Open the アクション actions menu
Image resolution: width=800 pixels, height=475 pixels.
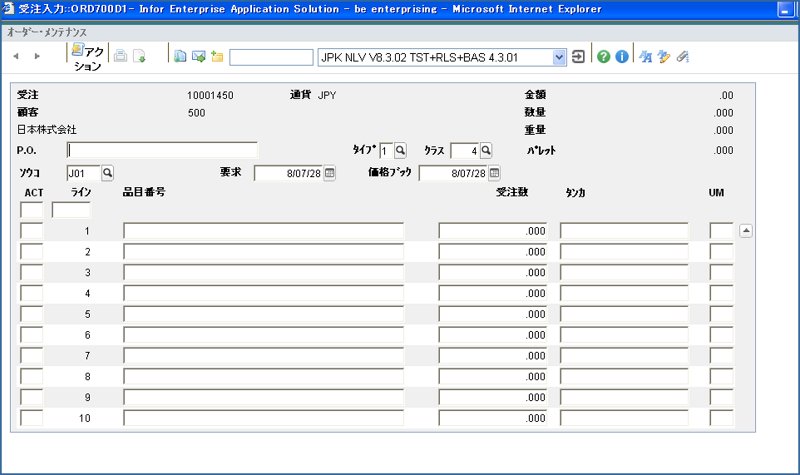click(x=88, y=57)
